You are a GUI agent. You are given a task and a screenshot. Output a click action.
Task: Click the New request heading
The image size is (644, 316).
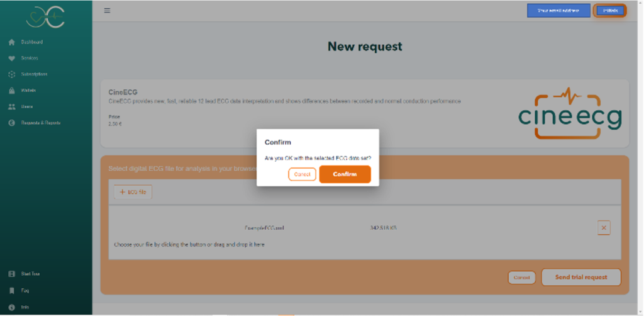tap(365, 47)
